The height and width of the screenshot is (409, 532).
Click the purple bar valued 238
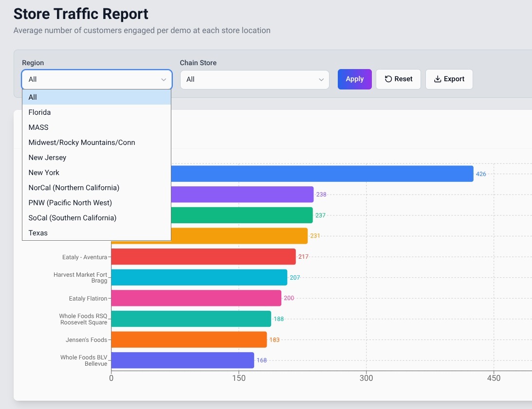pyautogui.click(x=242, y=195)
